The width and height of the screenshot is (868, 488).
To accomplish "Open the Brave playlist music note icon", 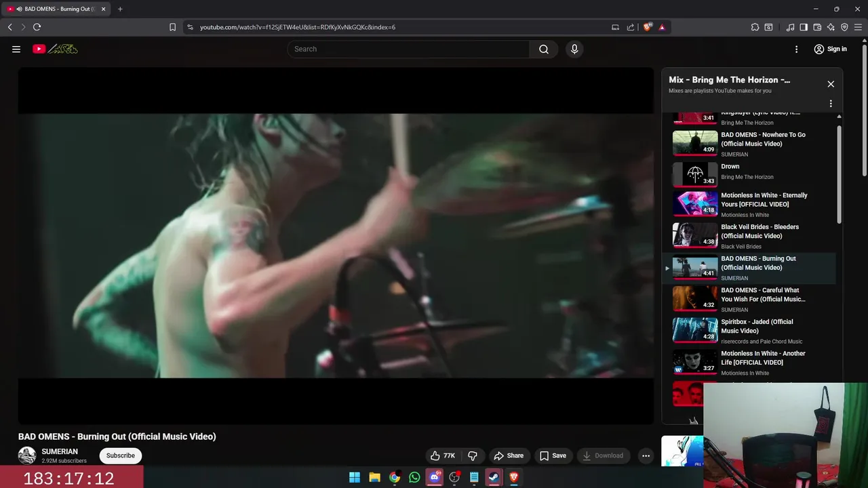I will click(790, 27).
